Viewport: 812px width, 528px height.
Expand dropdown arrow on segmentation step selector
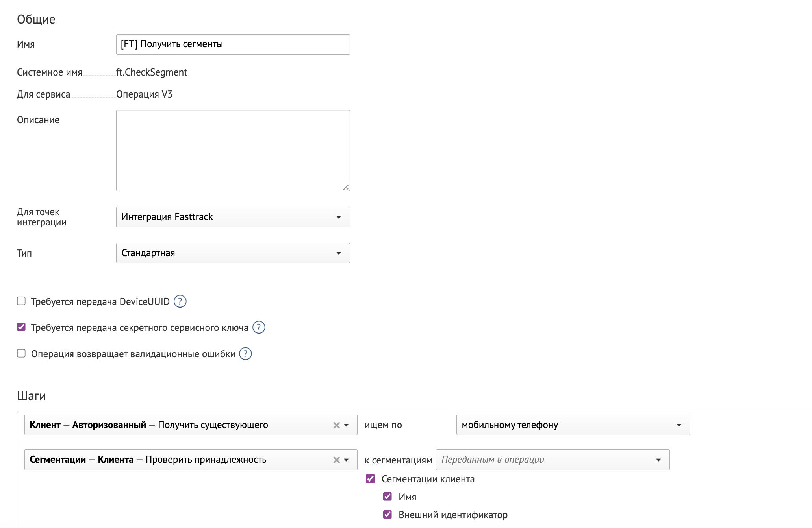pyautogui.click(x=347, y=459)
